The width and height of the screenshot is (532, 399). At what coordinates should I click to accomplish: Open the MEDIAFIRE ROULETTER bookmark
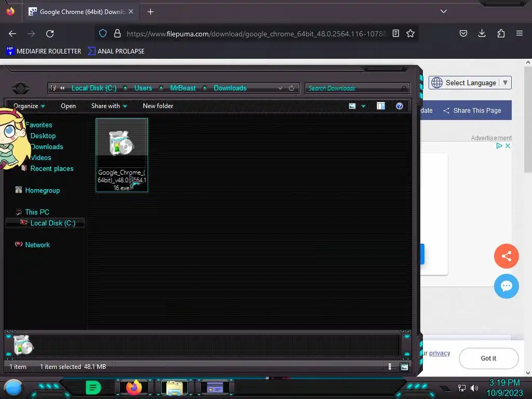coord(44,51)
